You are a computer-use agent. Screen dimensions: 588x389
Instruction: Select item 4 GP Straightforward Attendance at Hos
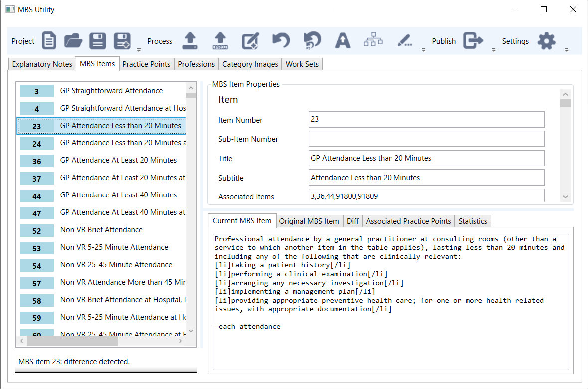101,108
